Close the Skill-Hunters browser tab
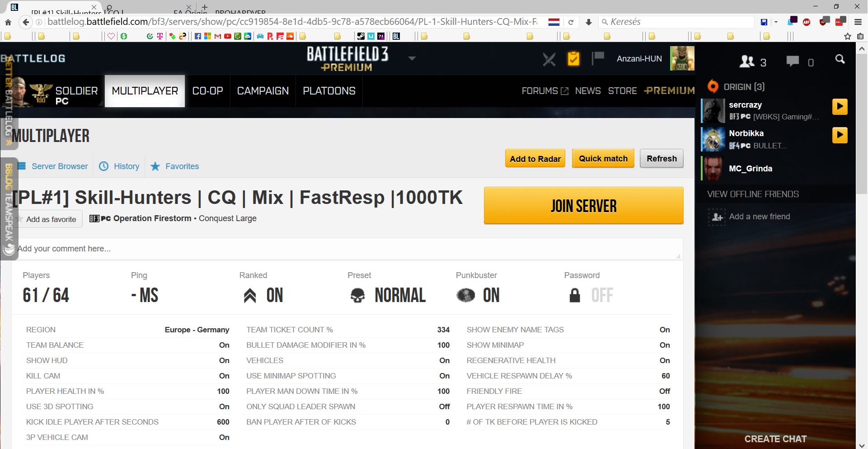Viewport: 868px width, 449px height. click(x=94, y=7)
